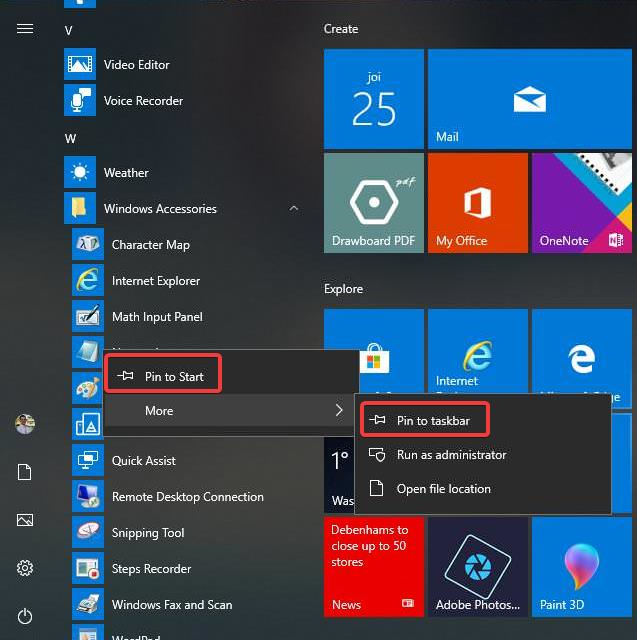The image size is (637, 640).
Task: Open Pictures from the sidebar icon
Action: [25, 520]
